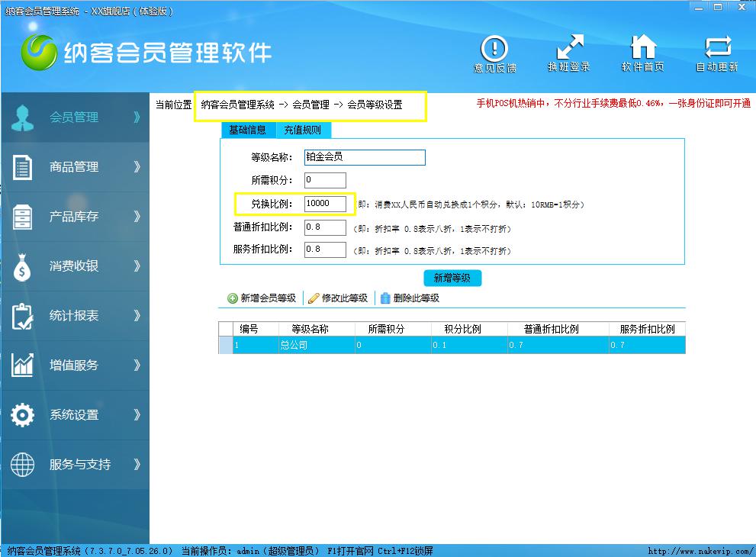Click 删除此等级 delete level button
Screen dimensions: 756x557
[410, 298]
